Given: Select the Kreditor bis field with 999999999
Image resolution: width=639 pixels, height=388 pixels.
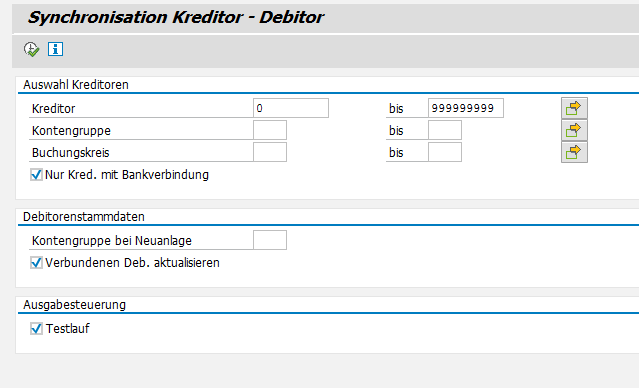Looking at the screenshot, I should [x=466, y=108].
